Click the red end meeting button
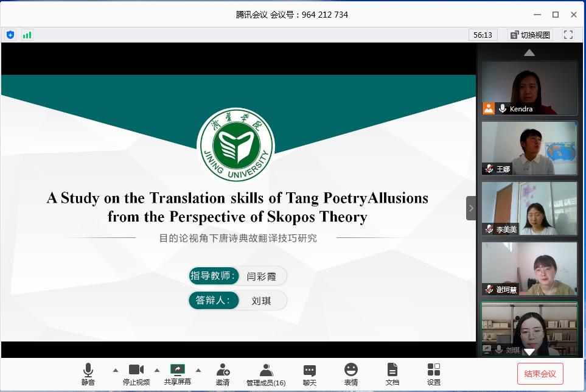The image size is (586, 392). click(540, 374)
